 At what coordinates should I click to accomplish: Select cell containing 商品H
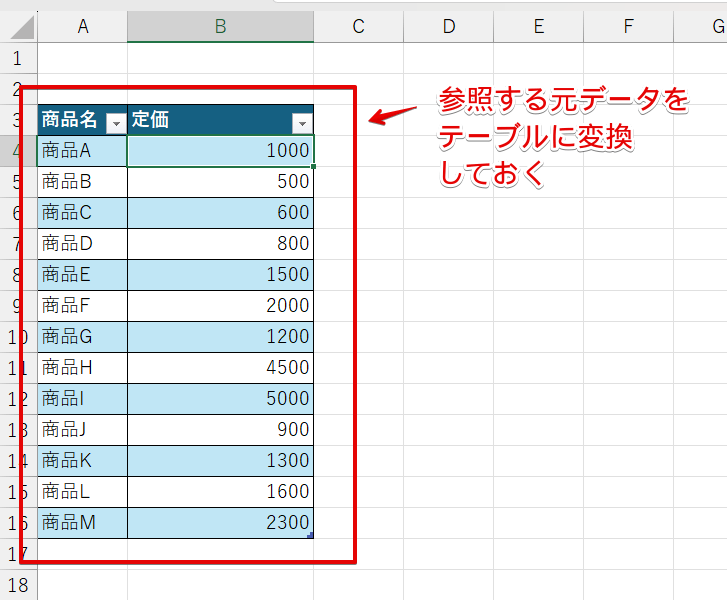pos(83,368)
